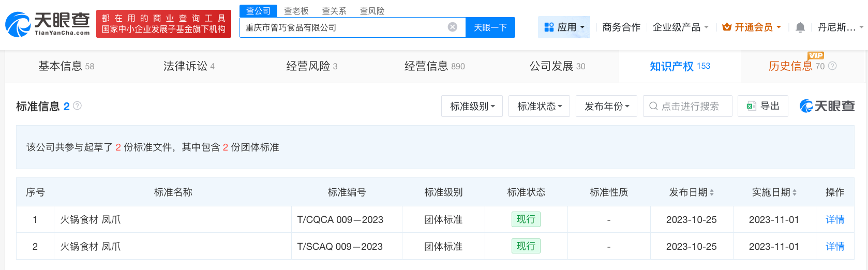Clear the search box with the X icon
Image resolution: width=868 pixels, height=270 pixels.
[453, 27]
